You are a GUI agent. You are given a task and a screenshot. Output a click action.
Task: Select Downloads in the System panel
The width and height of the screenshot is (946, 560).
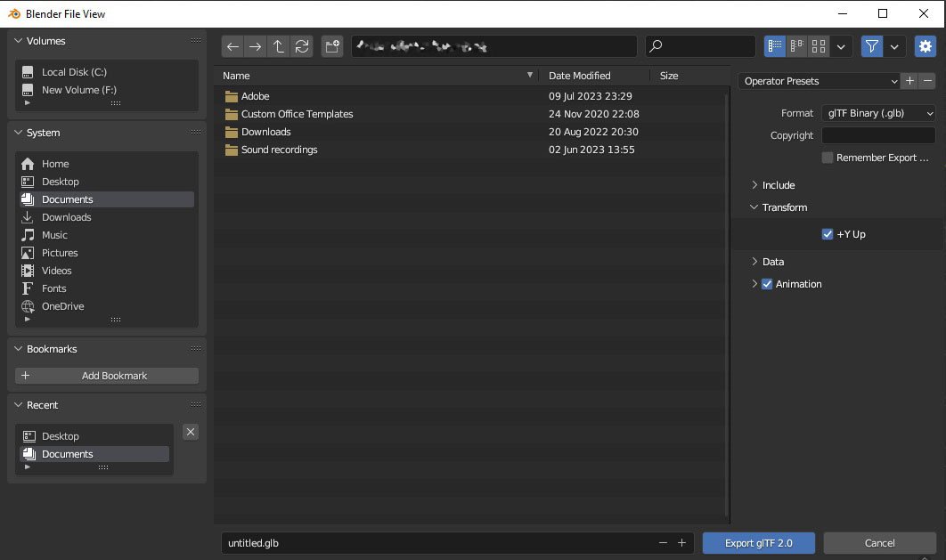click(x=67, y=217)
